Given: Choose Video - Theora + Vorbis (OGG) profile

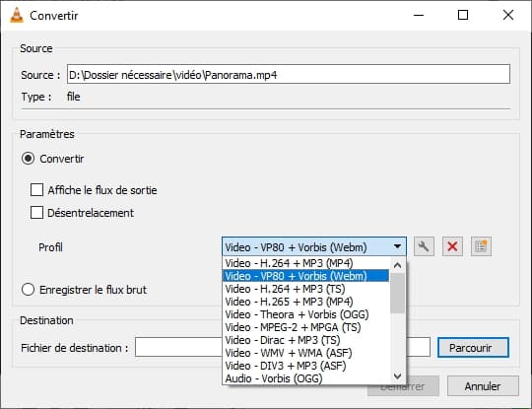Looking at the screenshot, I should pos(305,314).
